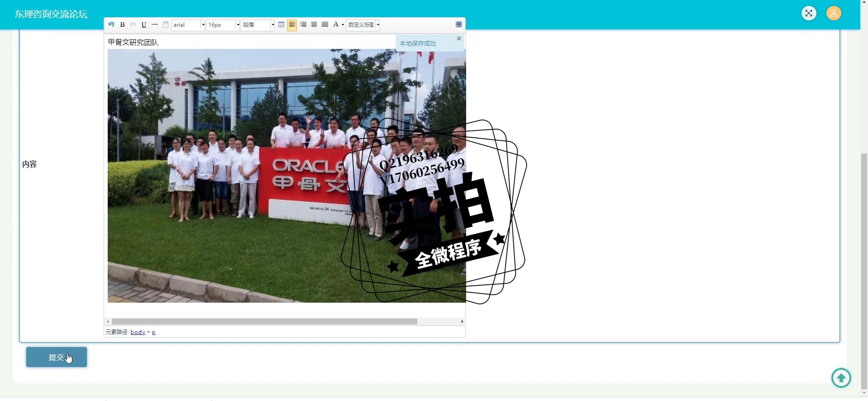Screen dimensions: 868x401
Task: Click the 本地保存成功 message text
Action: point(418,43)
